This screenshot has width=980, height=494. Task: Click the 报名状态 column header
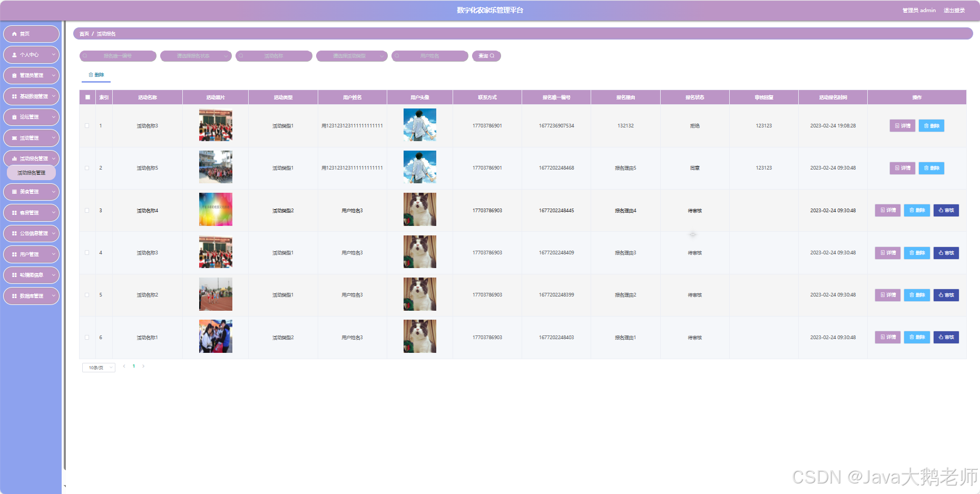click(695, 97)
